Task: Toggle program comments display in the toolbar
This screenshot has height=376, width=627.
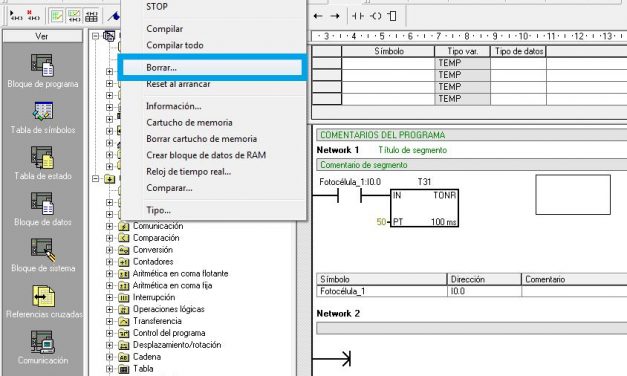Action: [x=57, y=16]
